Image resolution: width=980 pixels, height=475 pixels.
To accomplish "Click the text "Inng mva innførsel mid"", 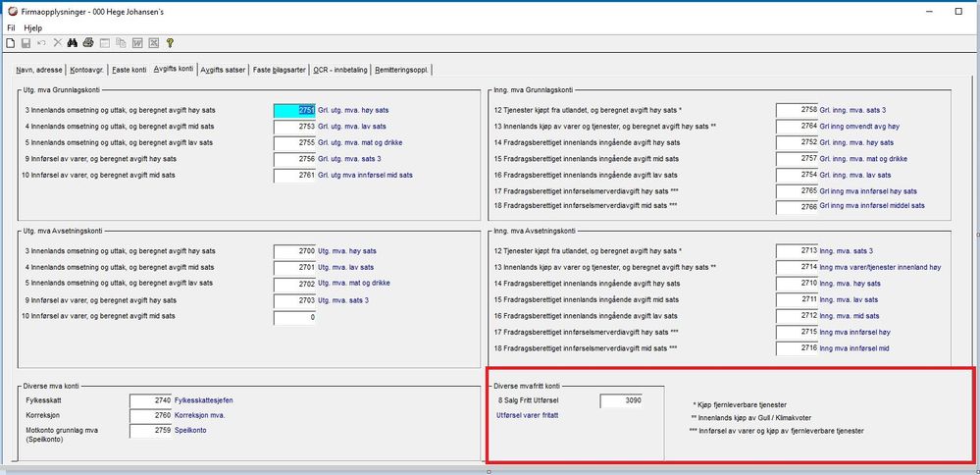I will pyautogui.click(x=853, y=348).
